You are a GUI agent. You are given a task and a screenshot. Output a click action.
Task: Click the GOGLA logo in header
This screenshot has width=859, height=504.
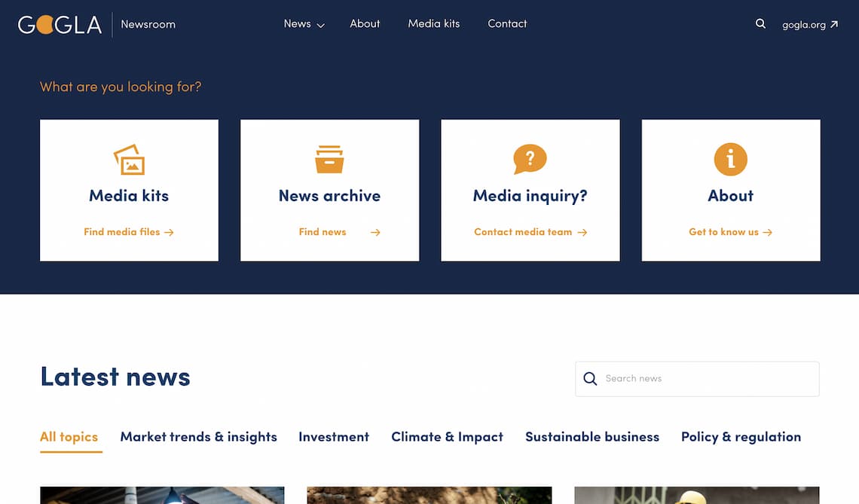[x=60, y=25]
